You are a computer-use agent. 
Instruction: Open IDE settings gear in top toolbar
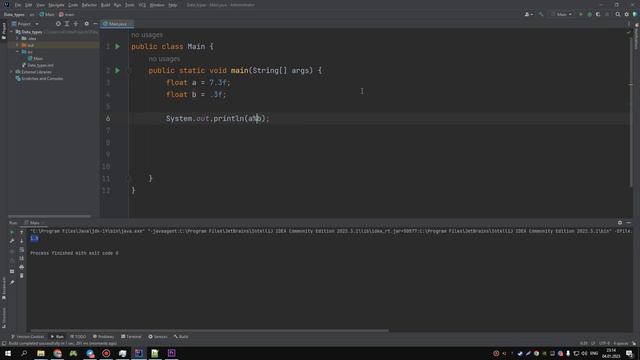tap(627, 14)
